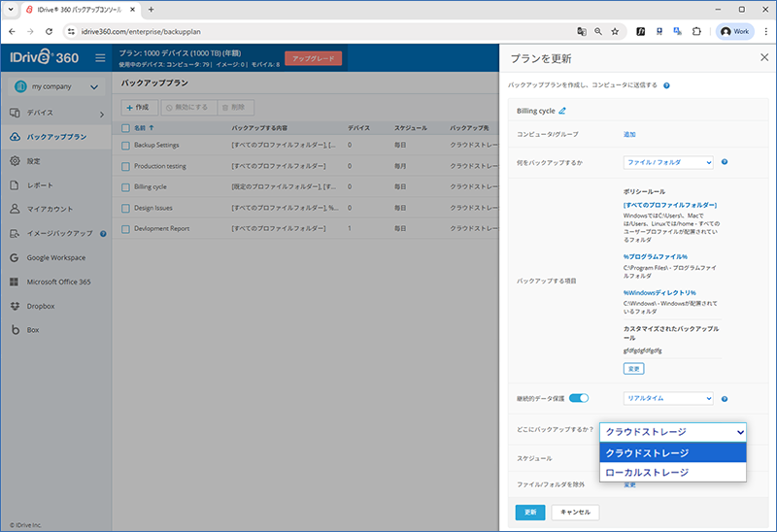The height and width of the screenshot is (532, 777).
Task: Click the Google Workspace icon in sidebar
Action: 16,257
